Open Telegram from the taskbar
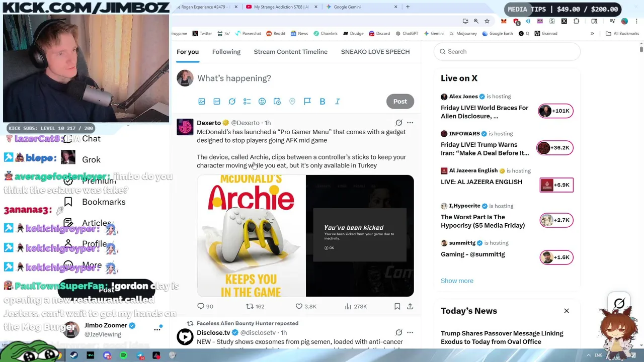The image size is (644, 362). point(140,355)
